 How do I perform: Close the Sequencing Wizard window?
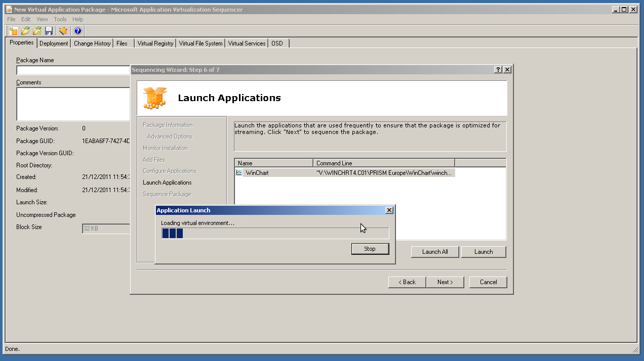point(507,70)
